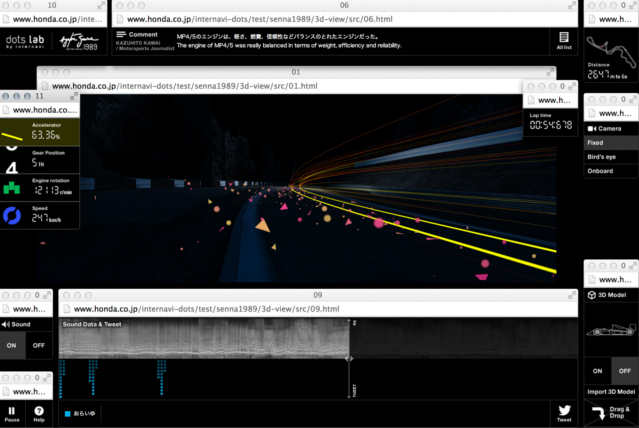The image size is (639, 428).
Task: Click Import 3D Model
Action: coord(611,392)
